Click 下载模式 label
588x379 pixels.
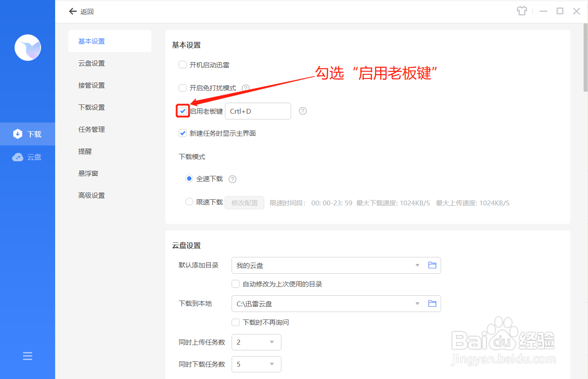tap(192, 156)
